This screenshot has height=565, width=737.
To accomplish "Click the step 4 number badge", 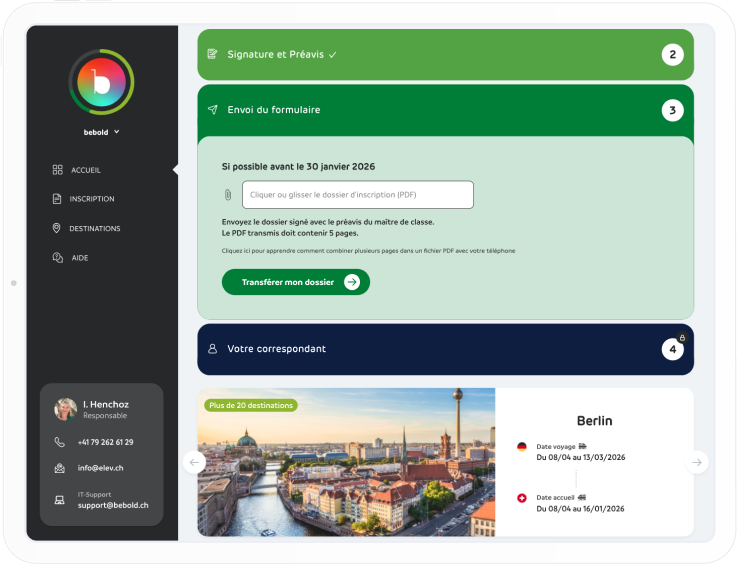I will pyautogui.click(x=673, y=349).
